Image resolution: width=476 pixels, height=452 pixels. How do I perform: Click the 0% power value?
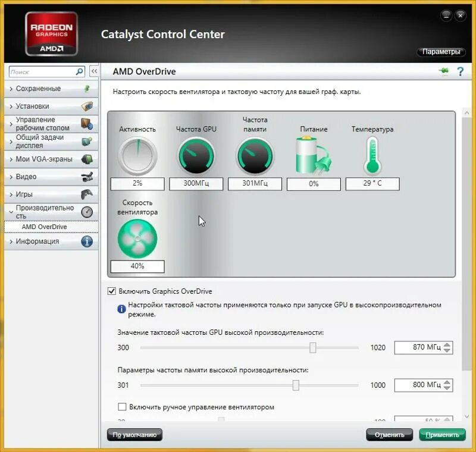314,184
